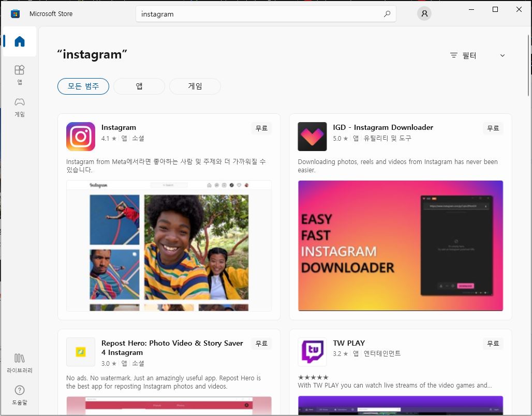
Task: Click 무료 button on Instagram card
Action: point(261,128)
